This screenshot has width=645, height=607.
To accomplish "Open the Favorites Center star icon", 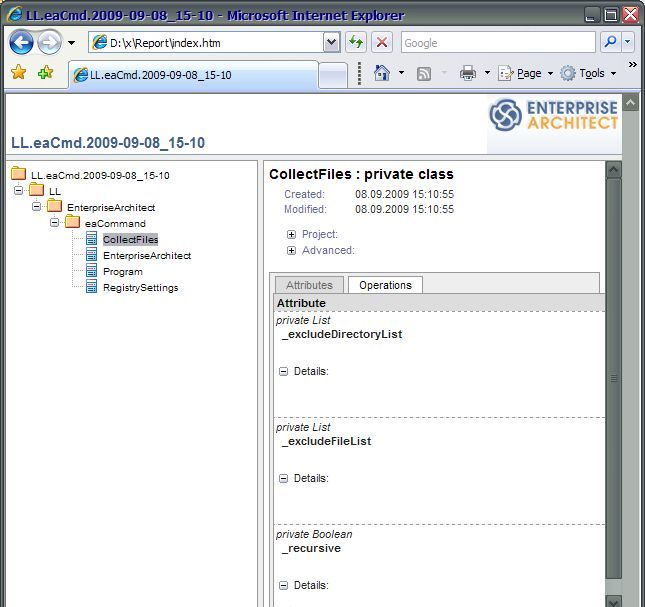I will tap(19, 72).
